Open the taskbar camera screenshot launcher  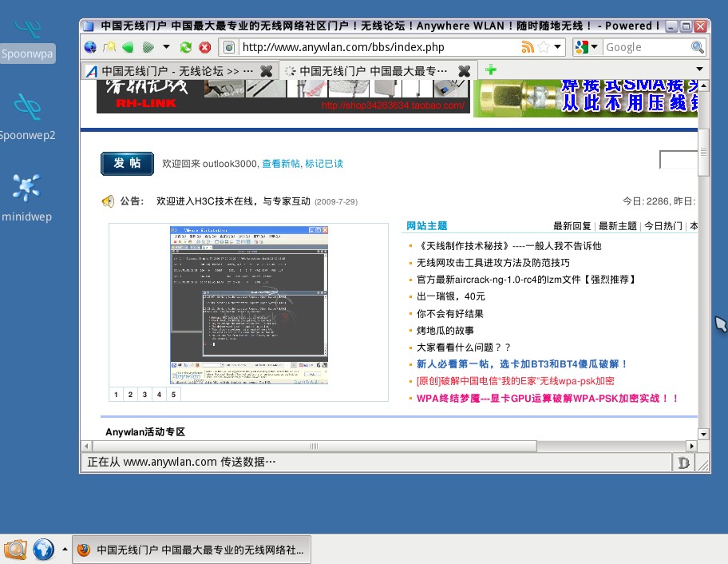[15, 549]
